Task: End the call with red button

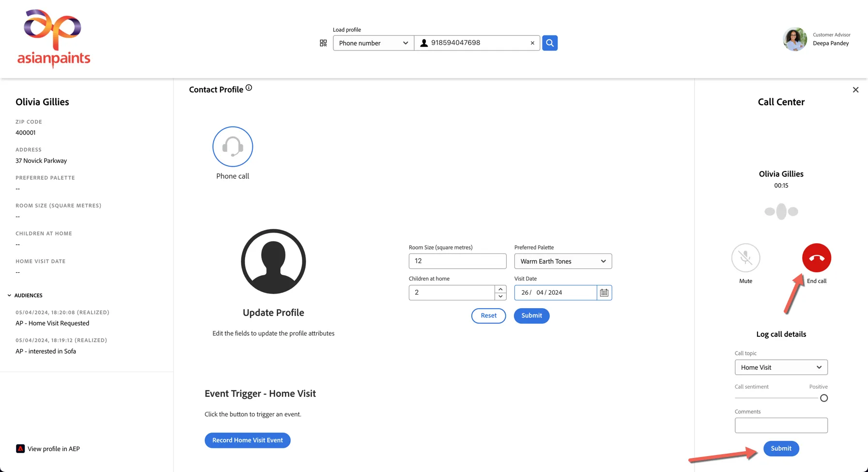Action: (817, 258)
